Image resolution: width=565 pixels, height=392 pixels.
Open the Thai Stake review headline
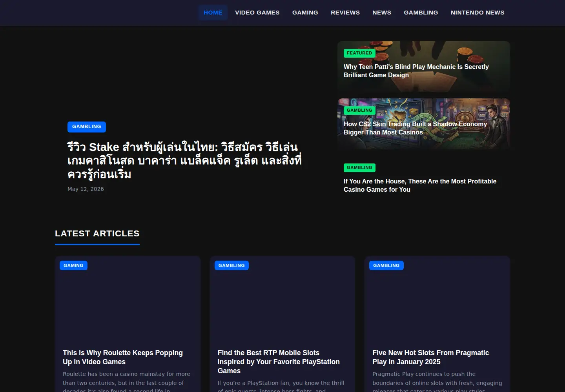click(x=184, y=160)
